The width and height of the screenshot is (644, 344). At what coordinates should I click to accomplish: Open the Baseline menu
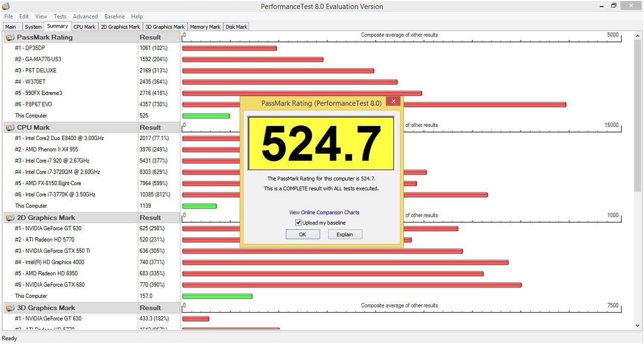114,16
